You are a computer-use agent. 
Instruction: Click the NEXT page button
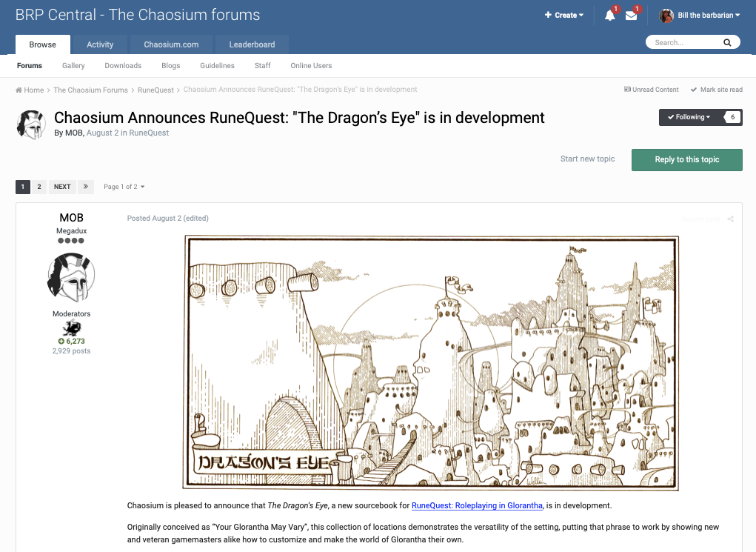62,186
